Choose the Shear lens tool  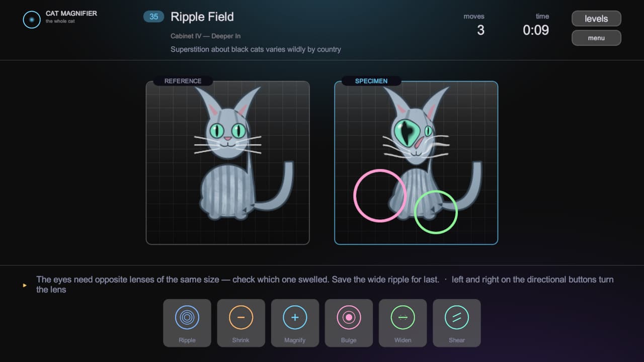456,323
